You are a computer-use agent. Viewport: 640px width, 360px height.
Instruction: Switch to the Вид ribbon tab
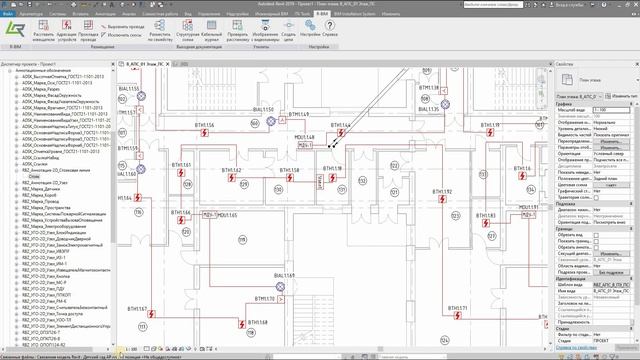[x=188, y=13]
